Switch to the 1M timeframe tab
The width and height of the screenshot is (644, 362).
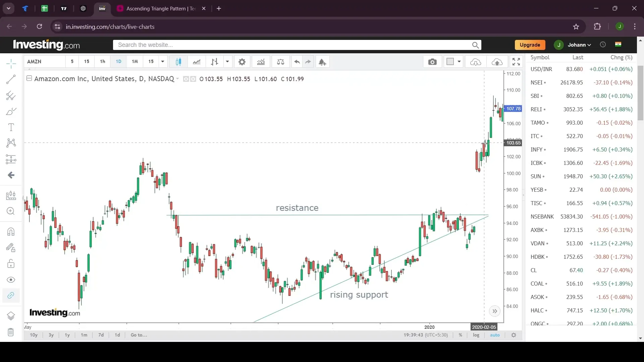[135, 61]
